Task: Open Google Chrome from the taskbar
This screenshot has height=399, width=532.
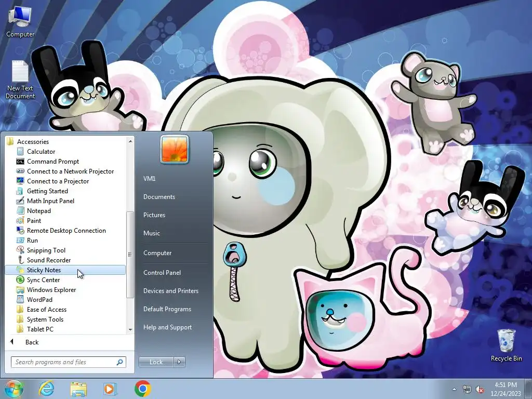Action: click(142, 389)
